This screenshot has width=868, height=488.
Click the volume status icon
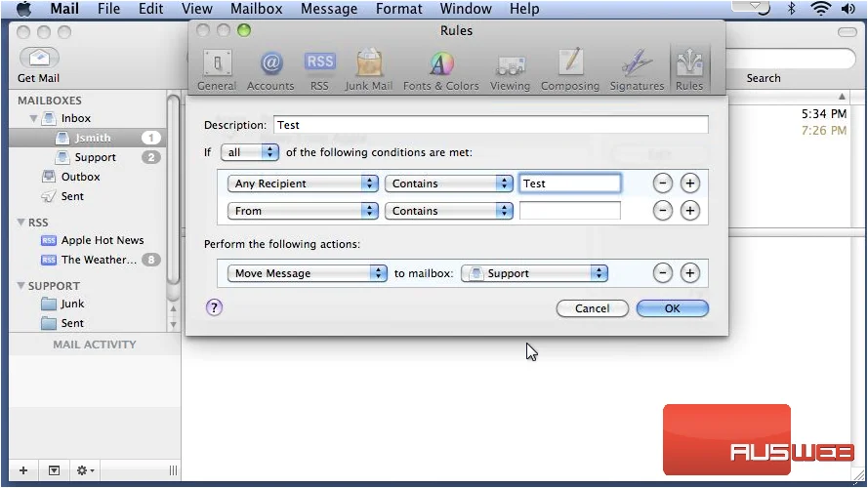tap(848, 9)
